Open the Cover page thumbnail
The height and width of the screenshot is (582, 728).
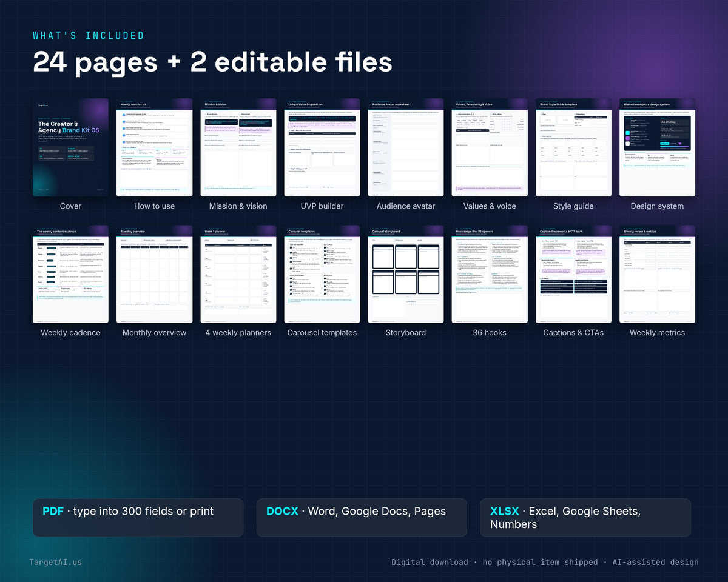click(x=70, y=147)
